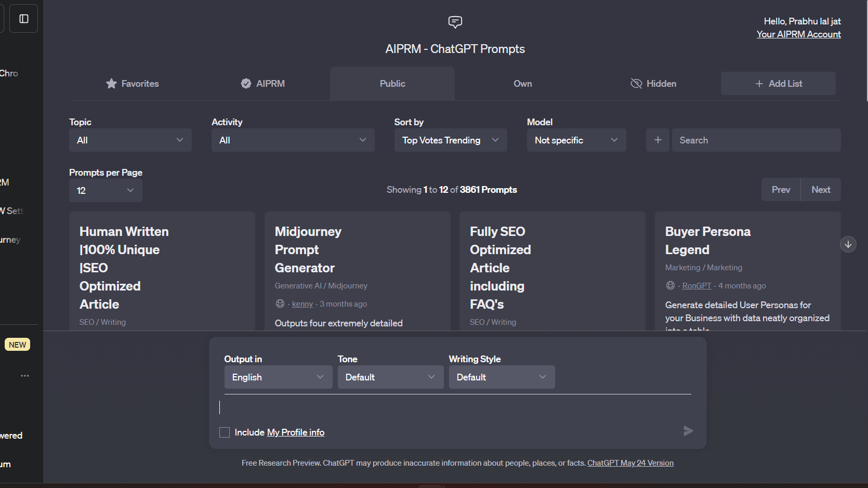Click globe icon next to RonGPT
The width and height of the screenshot is (868, 488).
[x=670, y=286]
